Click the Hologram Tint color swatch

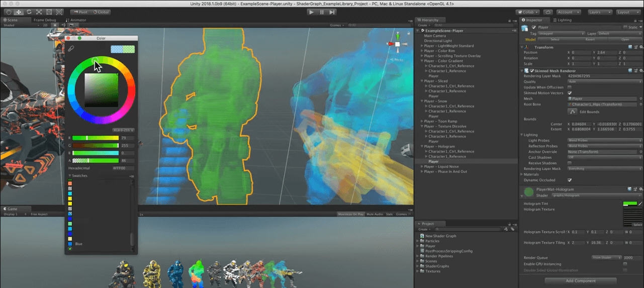[629, 204]
